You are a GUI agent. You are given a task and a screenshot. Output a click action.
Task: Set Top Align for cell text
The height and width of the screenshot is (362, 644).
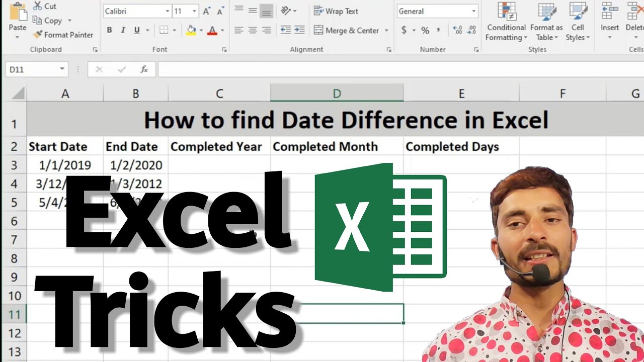tap(239, 10)
